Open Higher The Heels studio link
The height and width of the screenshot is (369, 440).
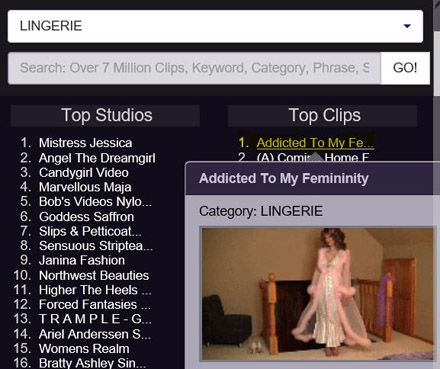tap(95, 290)
